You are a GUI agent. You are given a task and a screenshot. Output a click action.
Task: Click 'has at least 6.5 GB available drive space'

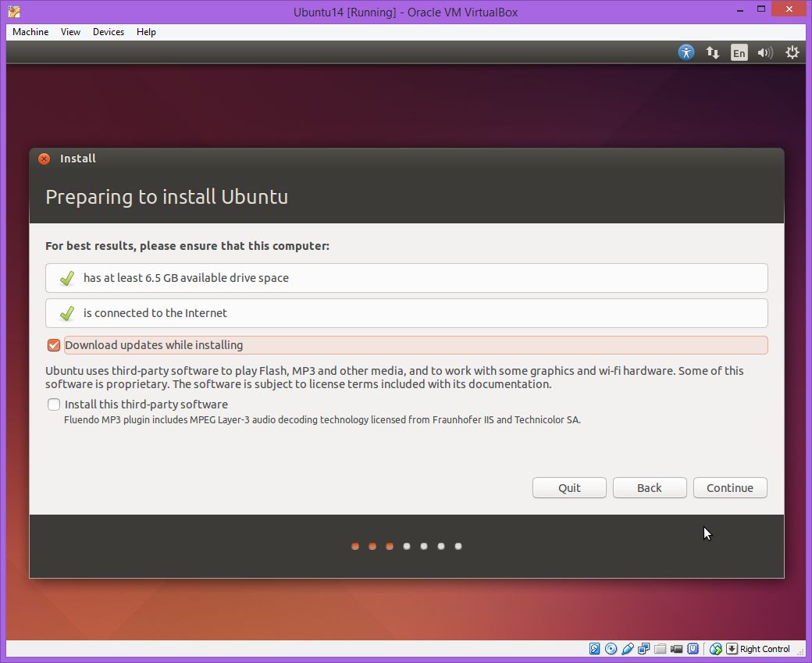click(407, 278)
